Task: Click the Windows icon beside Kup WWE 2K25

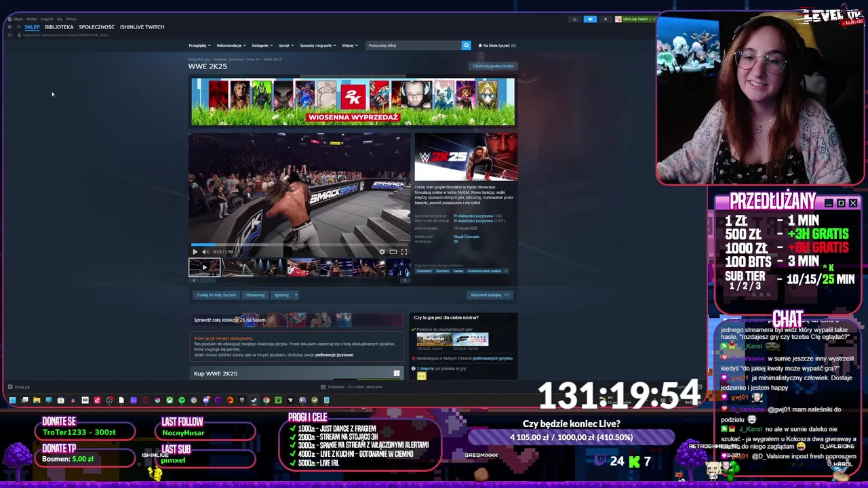Action: (397, 373)
